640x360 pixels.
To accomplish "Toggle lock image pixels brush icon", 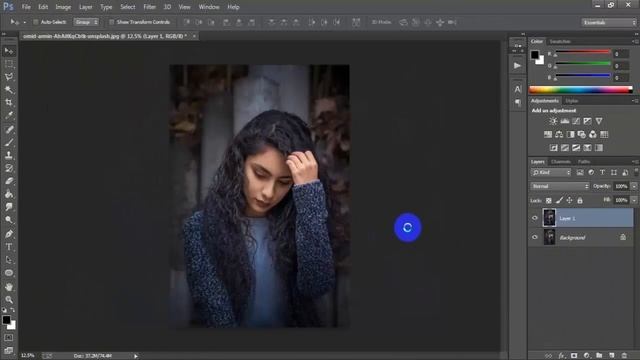I will point(559,200).
